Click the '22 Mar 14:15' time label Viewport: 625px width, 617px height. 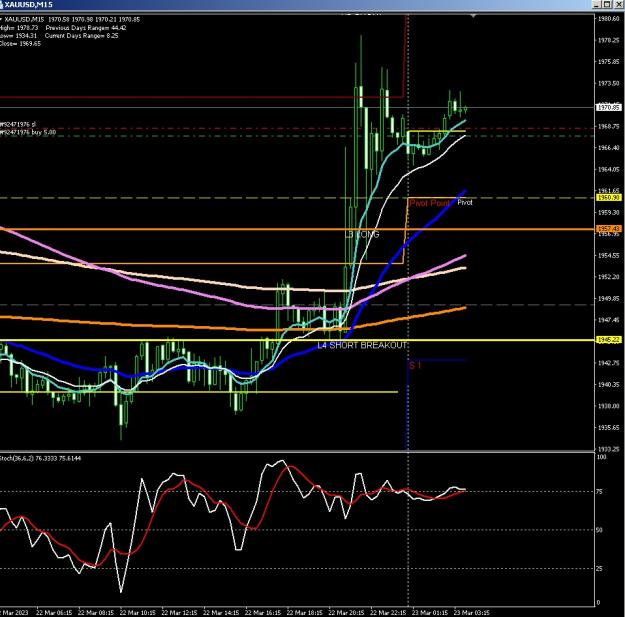point(221,613)
